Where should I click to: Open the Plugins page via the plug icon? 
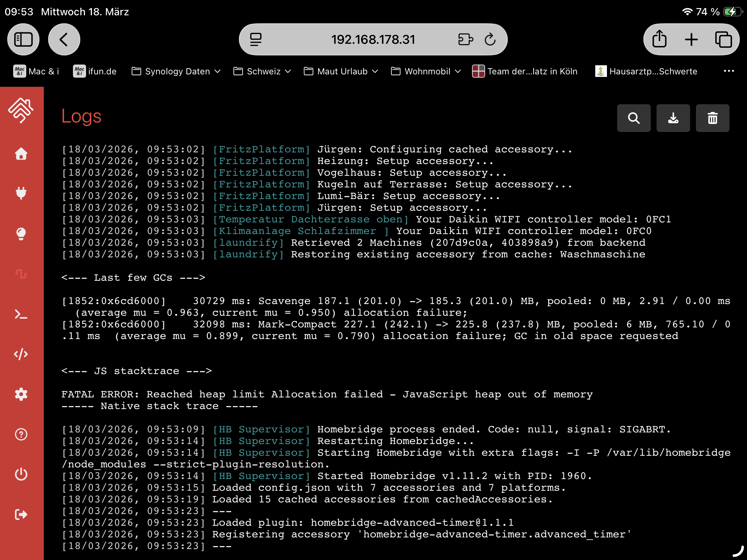tap(21, 193)
